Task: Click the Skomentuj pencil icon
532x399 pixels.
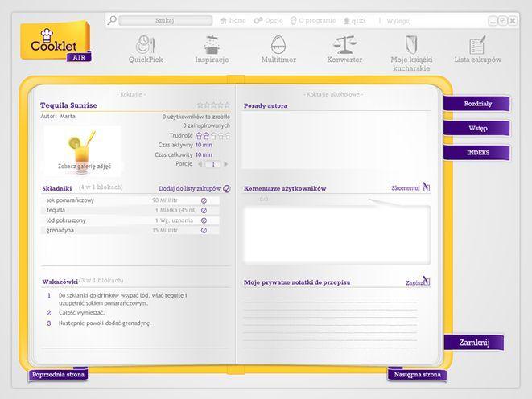Action: click(427, 187)
